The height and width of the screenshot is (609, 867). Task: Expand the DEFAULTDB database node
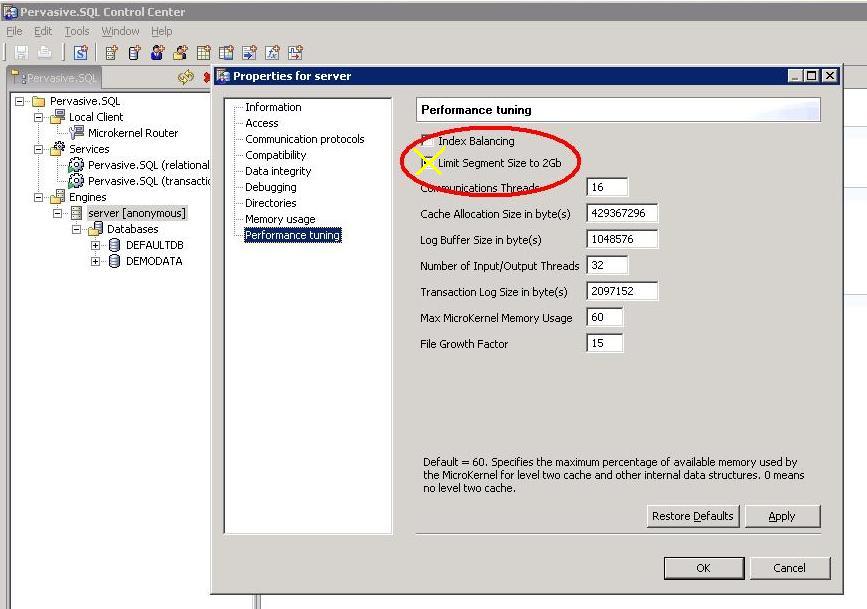tap(96, 246)
